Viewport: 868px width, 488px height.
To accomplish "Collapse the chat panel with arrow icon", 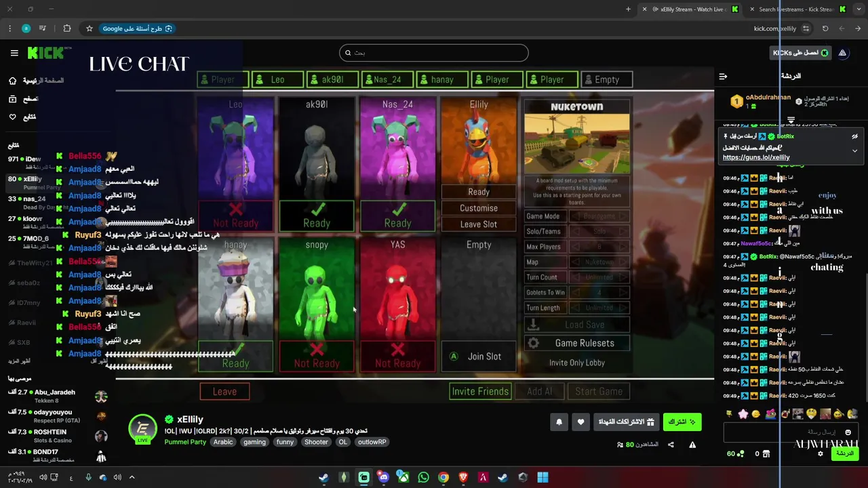I will coord(723,77).
